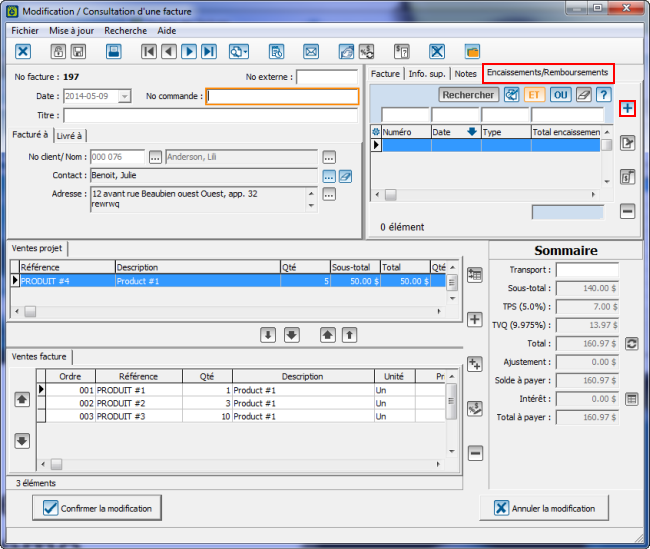Go to the last record with the navigation arrow

[209, 52]
